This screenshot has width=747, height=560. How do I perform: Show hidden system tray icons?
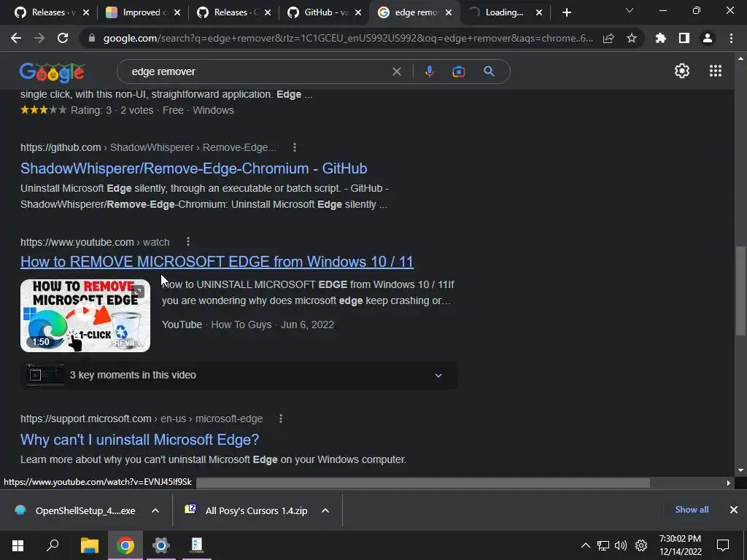click(x=586, y=545)
